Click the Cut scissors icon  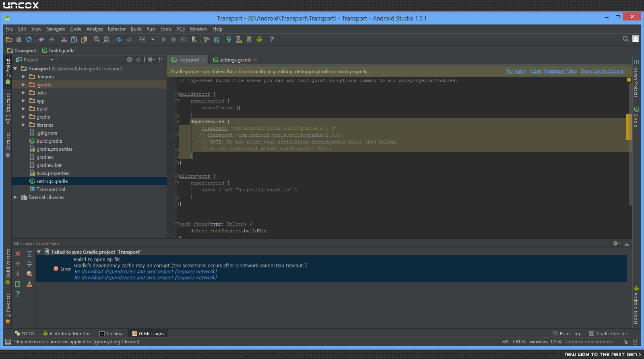(x=64, y=39)
